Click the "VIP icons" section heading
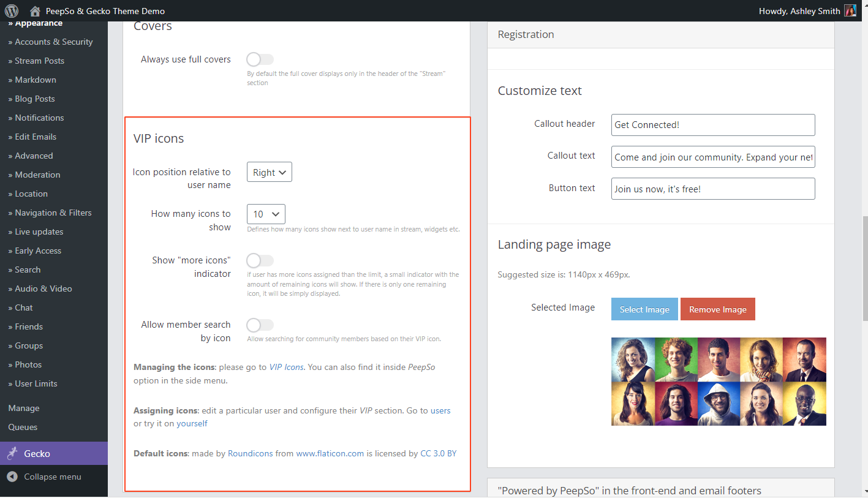The width and height of the screenshot is (868, 498). point(159,138)
